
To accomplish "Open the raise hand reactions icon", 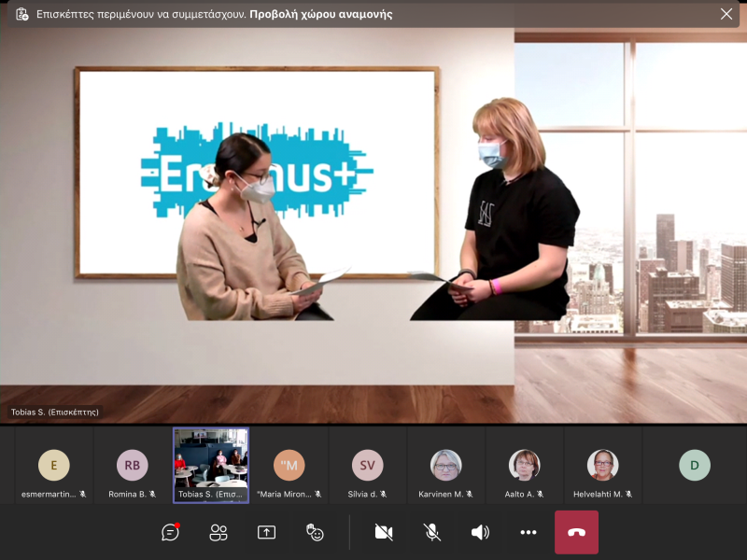I will (x=315, y=532).
